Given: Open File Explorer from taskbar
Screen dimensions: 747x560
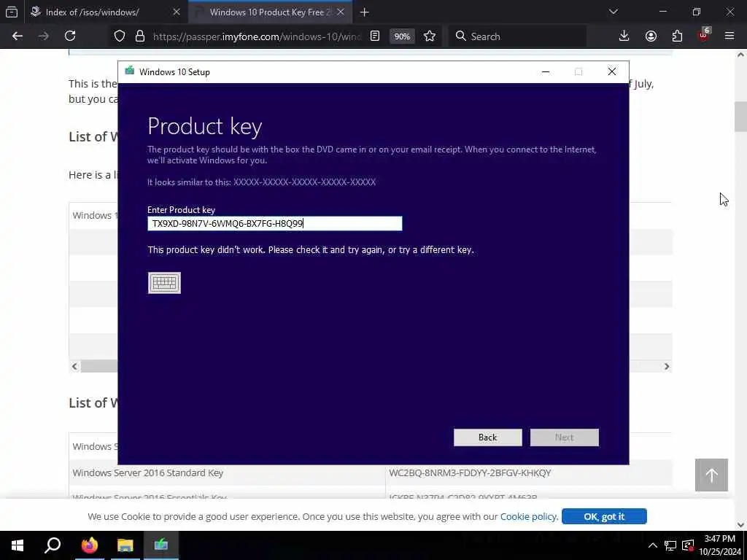Looking at the screenshot, I should (125, 545).
